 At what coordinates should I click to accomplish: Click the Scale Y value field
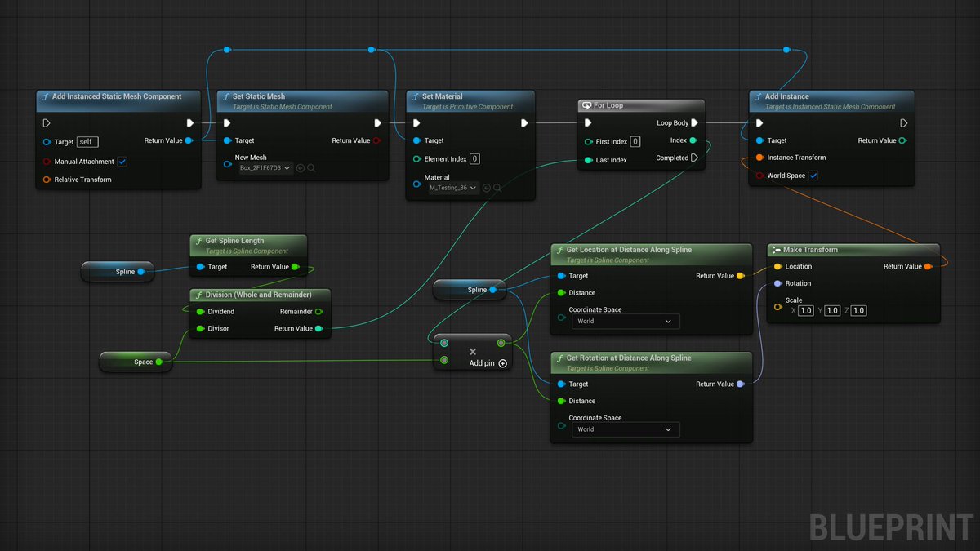coord(832,311)
